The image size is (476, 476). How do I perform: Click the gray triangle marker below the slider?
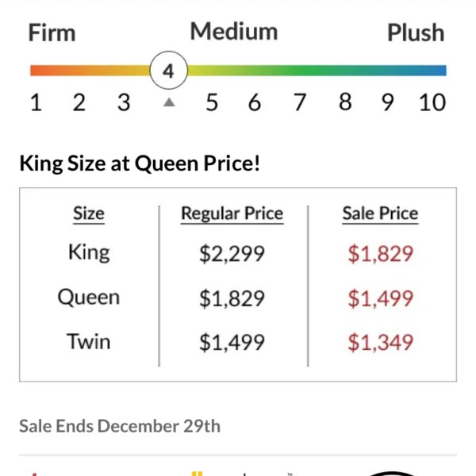pyautogui.click(x=169, y=102)
